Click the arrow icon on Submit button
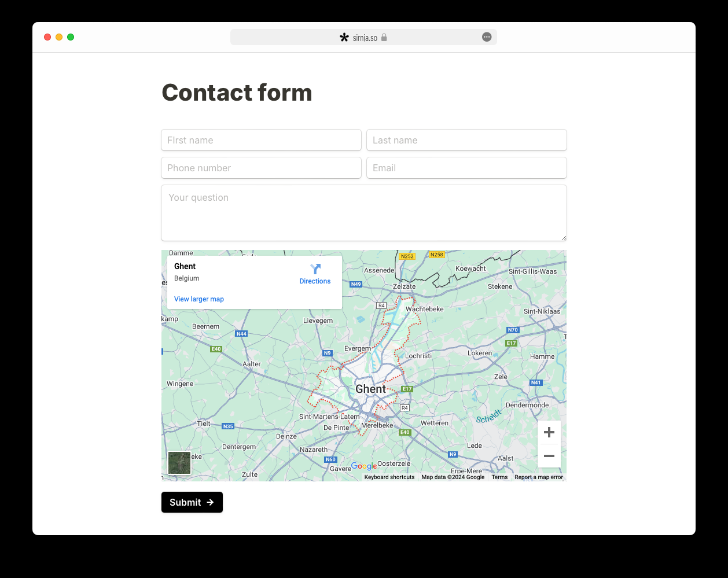The height and width of the screenshot is (578, 728). 210,502
